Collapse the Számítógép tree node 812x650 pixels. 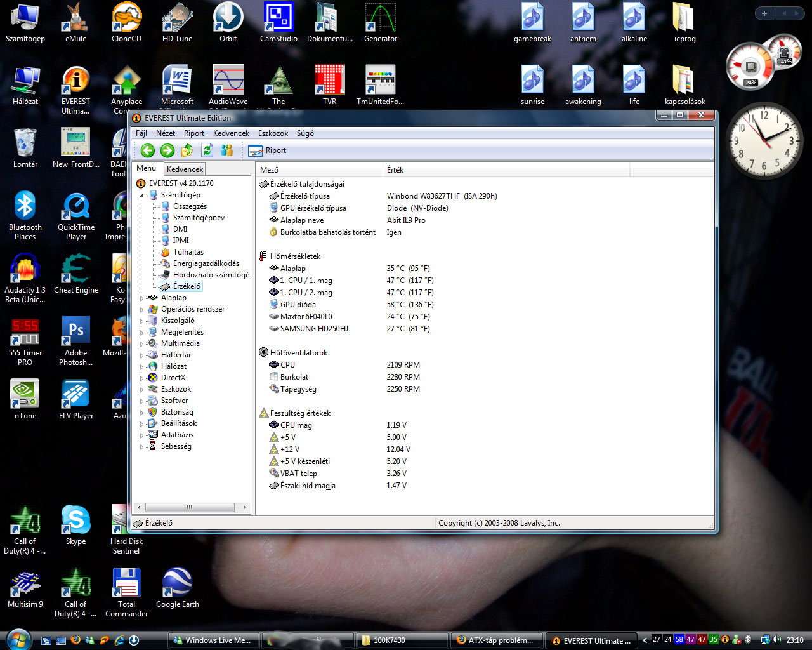142,196
